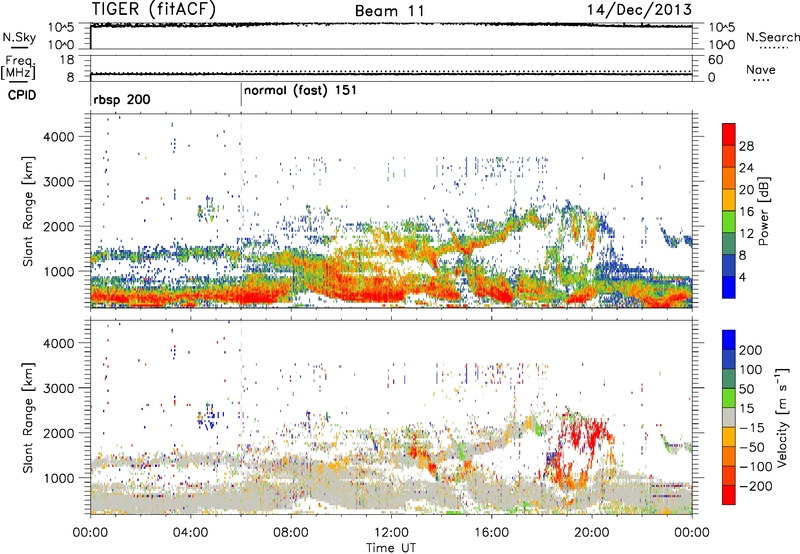Click the 'Freq. [MHz]' label

click(18, 68)
